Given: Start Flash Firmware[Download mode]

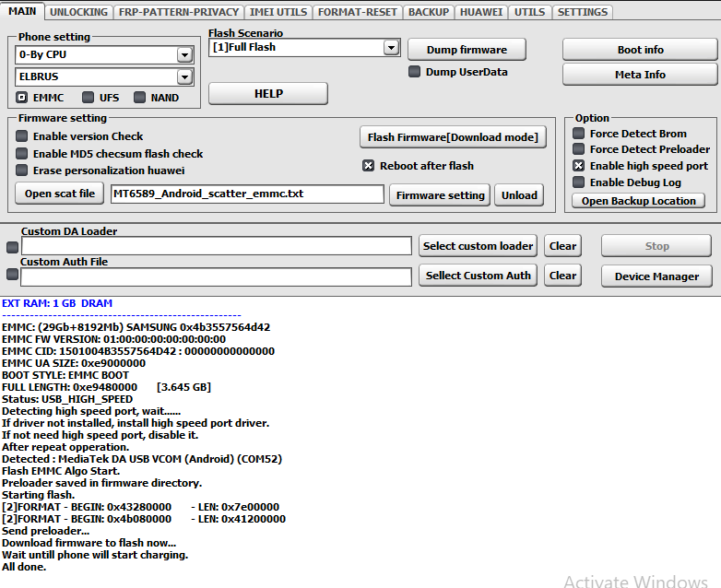Looking at the screenshot, I should point(453,137).
